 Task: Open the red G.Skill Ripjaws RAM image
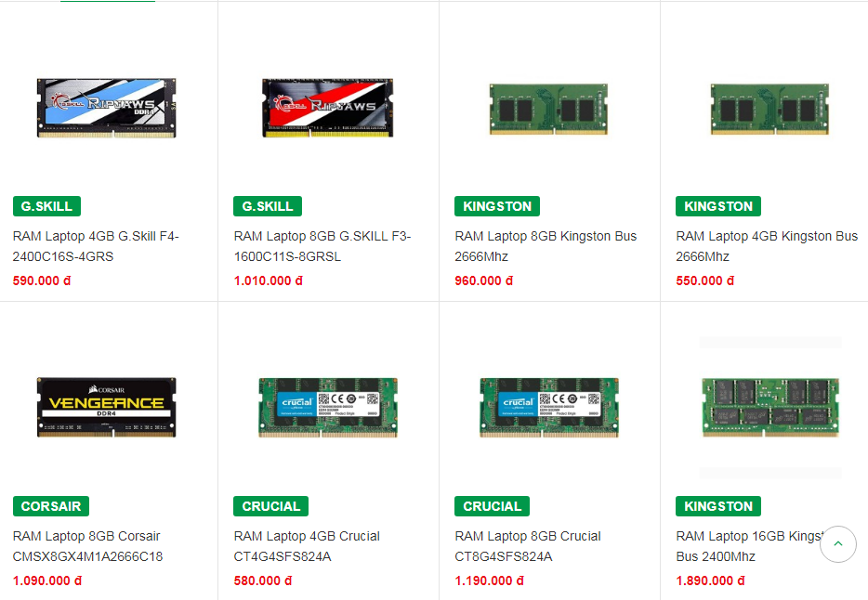[x=328, y=108]
